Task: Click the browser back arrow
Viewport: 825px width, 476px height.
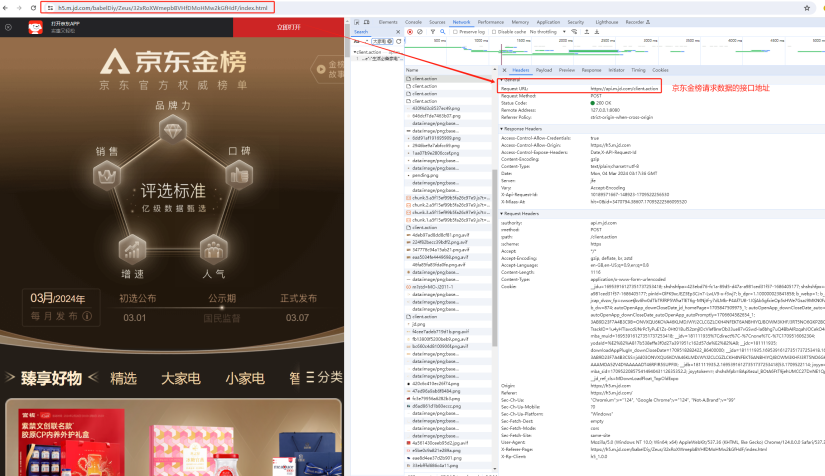Action: click(5, 8)
